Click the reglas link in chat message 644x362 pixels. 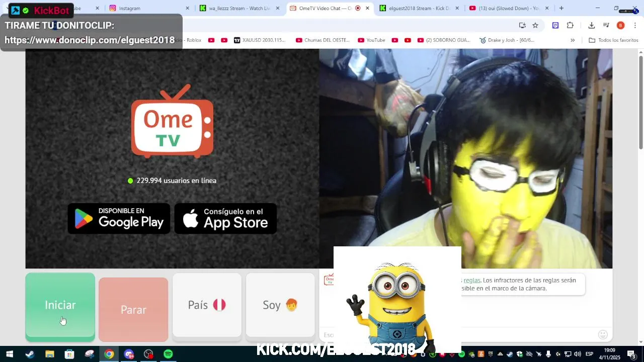tap(471, 280)
